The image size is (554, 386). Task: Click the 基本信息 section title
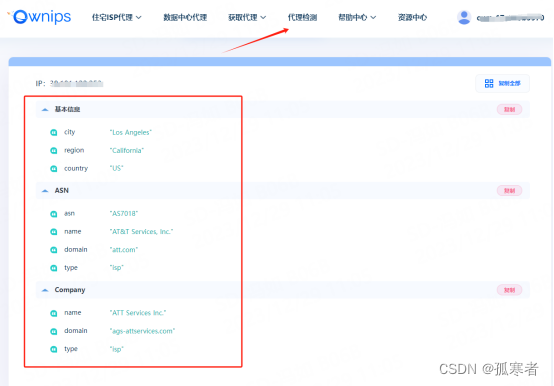[x=67, y=109]
